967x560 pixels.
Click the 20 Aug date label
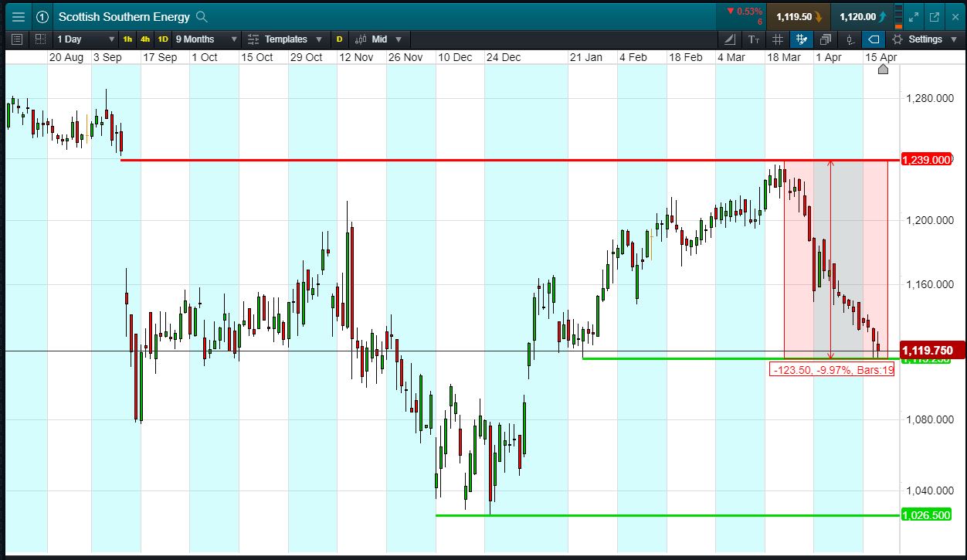(66, 57)
